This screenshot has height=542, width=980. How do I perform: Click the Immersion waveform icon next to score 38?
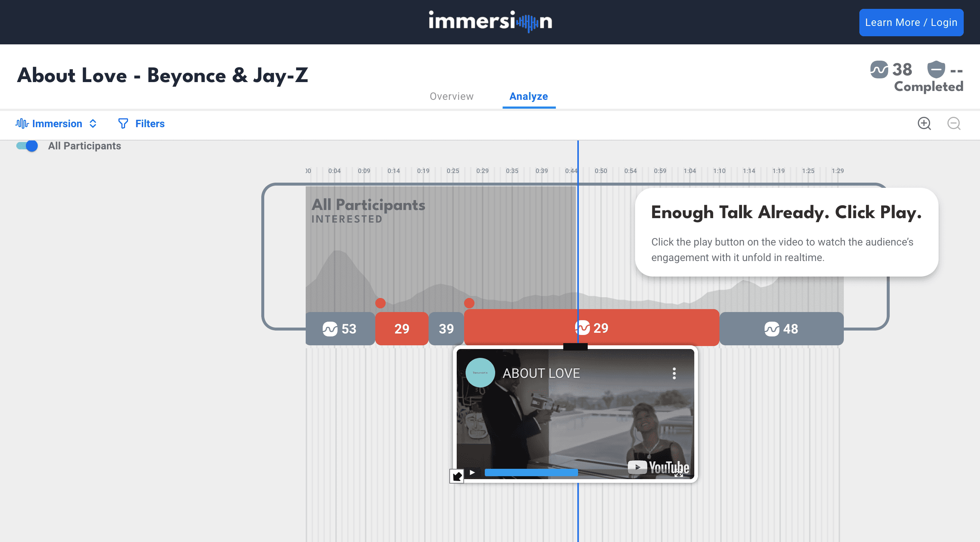[x=879, y=70]
